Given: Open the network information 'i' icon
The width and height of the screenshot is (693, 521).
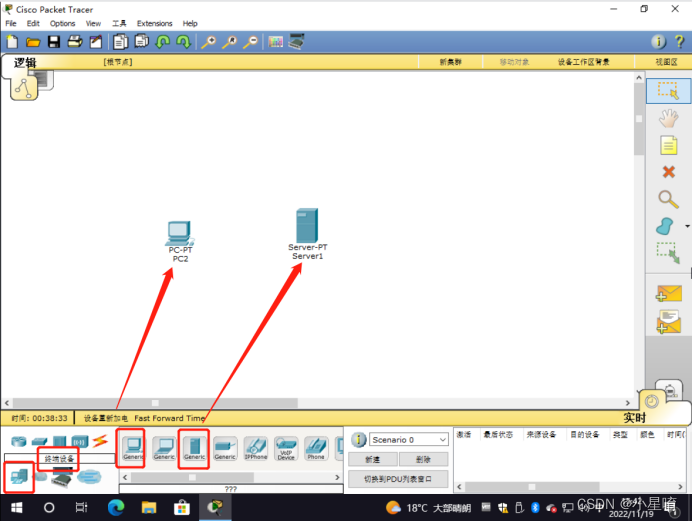Looking at the screenshot, I should [659, 42].
